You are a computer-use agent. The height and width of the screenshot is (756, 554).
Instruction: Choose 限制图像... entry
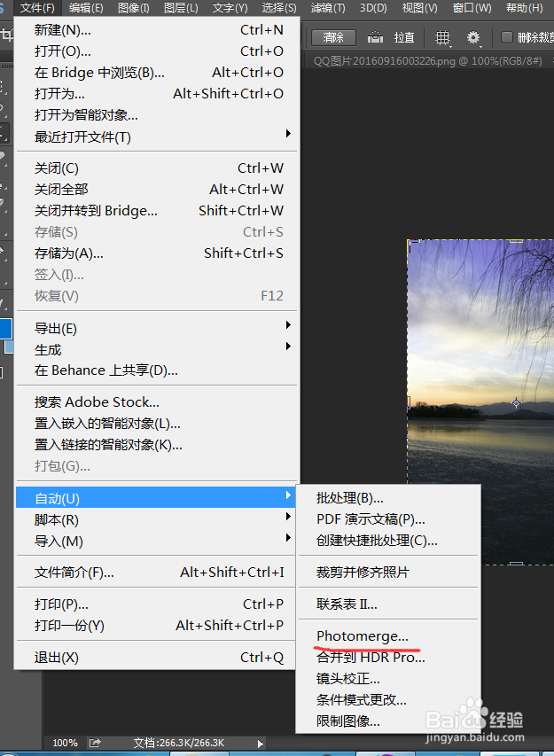388,721
